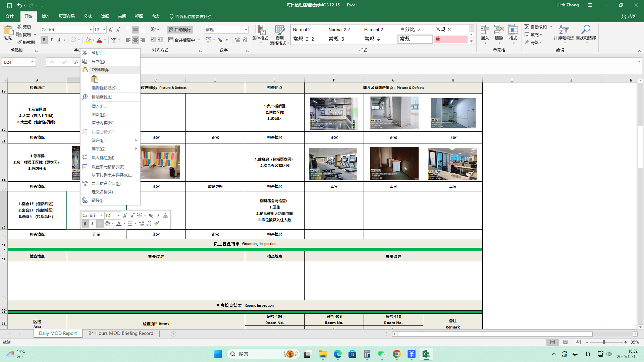The image size is (644, 362).
Task: Click 插入批注 in the context menu
Action: [103, 158]
